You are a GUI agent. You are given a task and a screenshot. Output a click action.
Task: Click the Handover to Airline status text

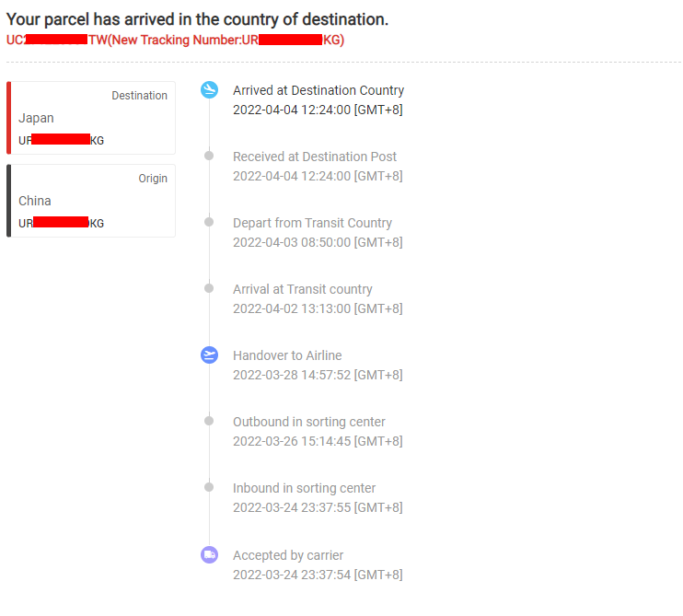point(287,355)
